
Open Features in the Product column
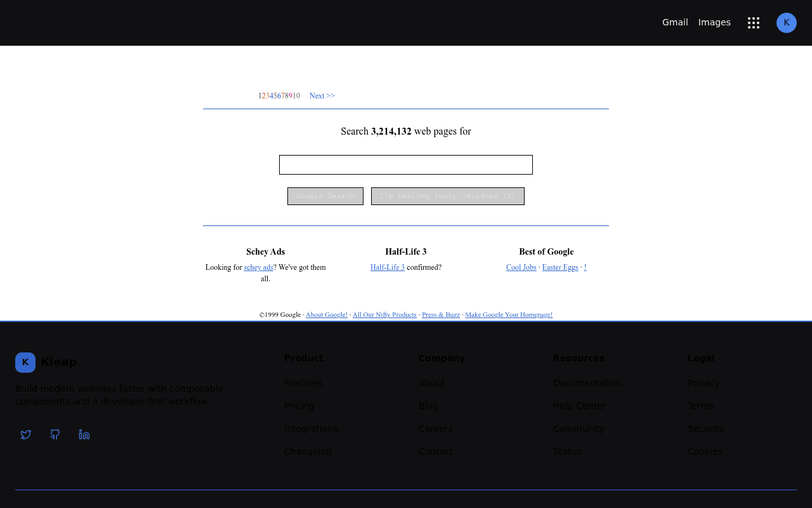303,383
